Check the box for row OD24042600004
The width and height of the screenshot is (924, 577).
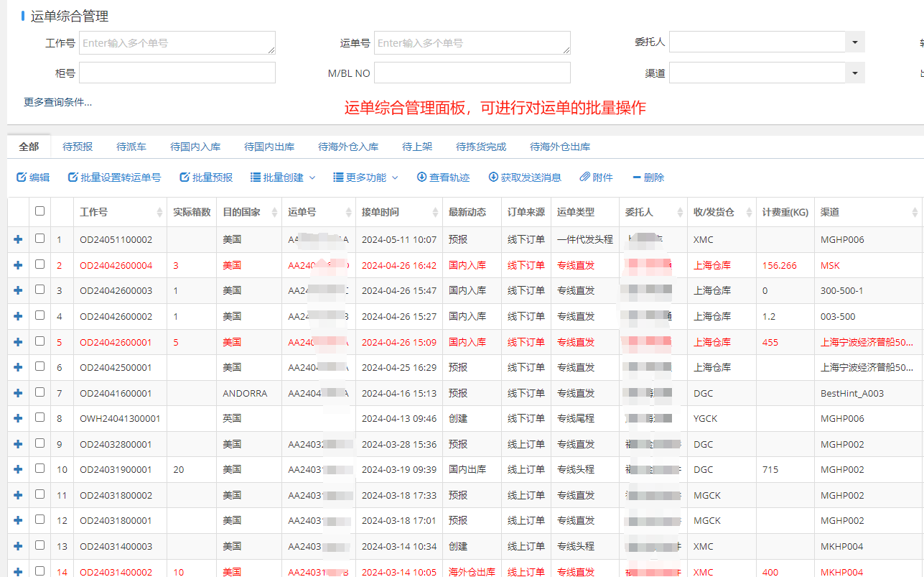click(x=40, y=264)
